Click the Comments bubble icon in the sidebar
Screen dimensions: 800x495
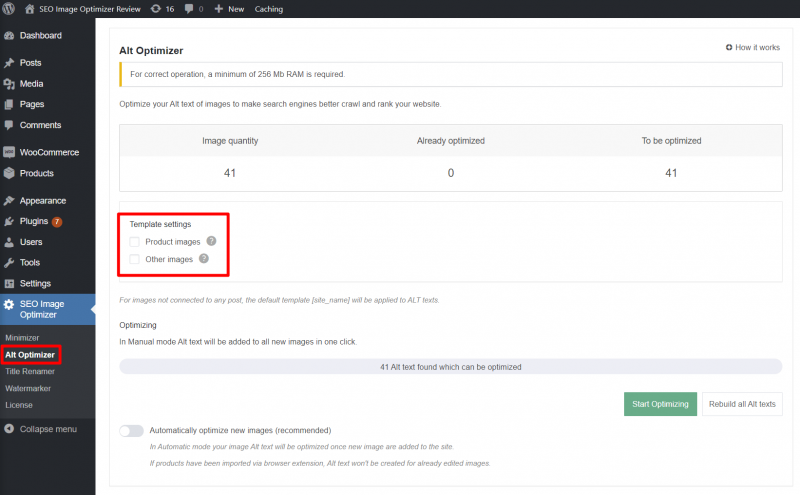pos(9,125)
